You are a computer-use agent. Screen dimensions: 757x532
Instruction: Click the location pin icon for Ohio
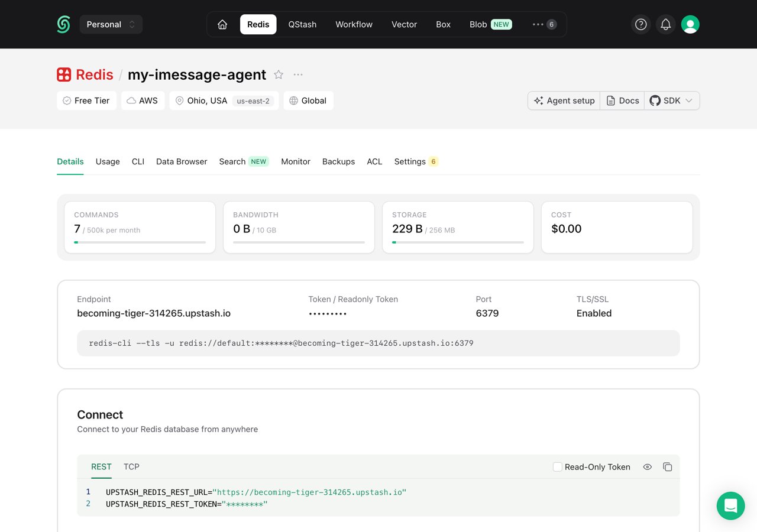[179, 100]
